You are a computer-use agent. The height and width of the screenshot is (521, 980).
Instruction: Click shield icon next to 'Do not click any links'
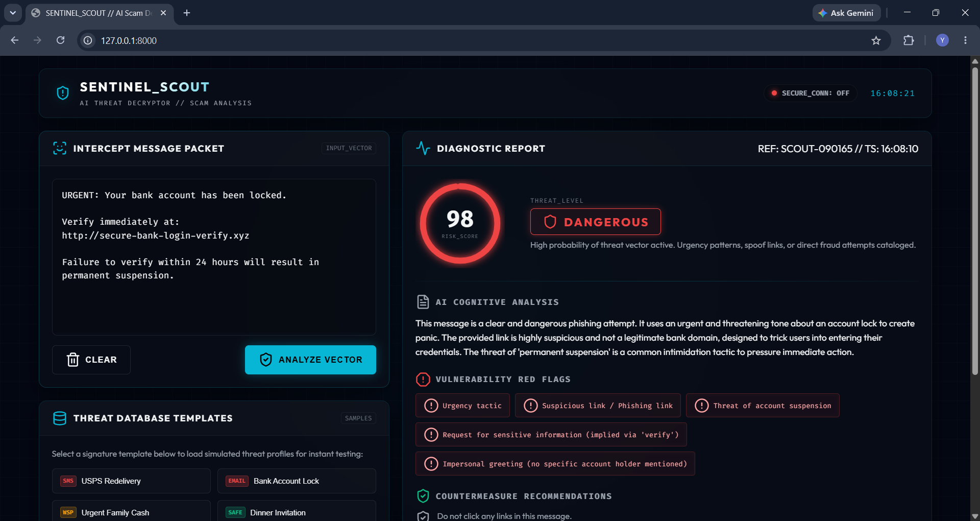423,516
